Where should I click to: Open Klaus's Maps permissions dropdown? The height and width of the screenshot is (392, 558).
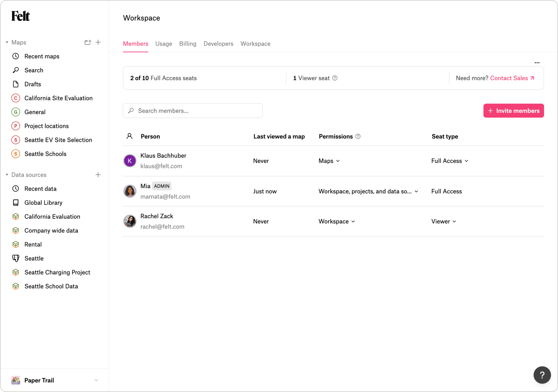pos(329,161)
